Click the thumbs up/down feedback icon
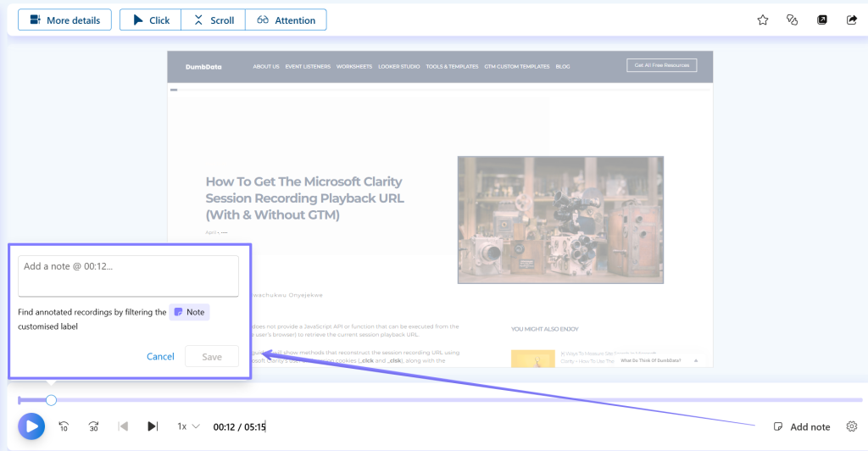 click(x=793, y=20)
